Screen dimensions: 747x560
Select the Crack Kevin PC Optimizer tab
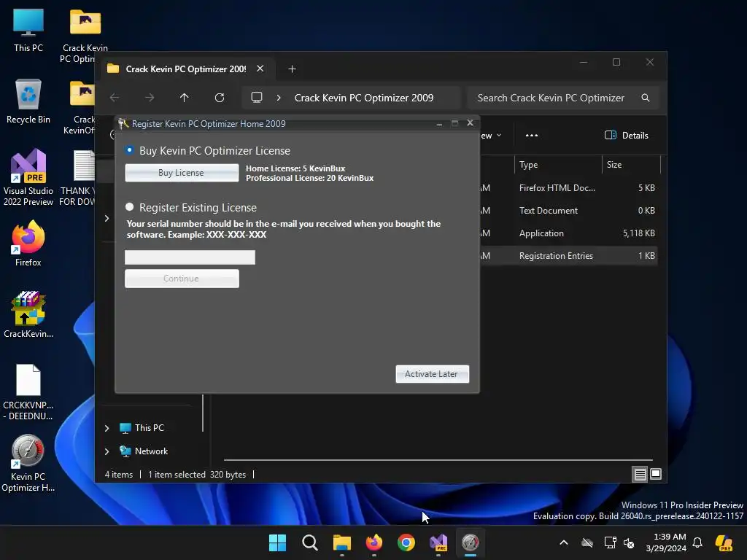click(186, 69)
